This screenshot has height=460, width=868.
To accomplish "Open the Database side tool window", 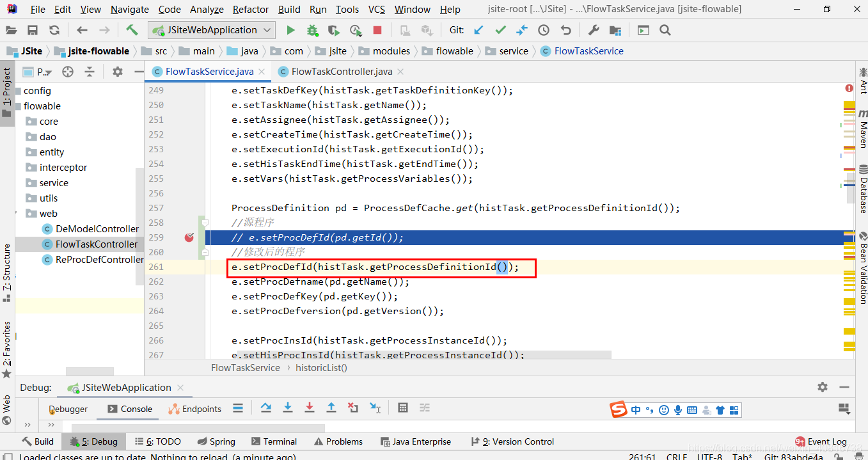I will click(x=862, y=189).
